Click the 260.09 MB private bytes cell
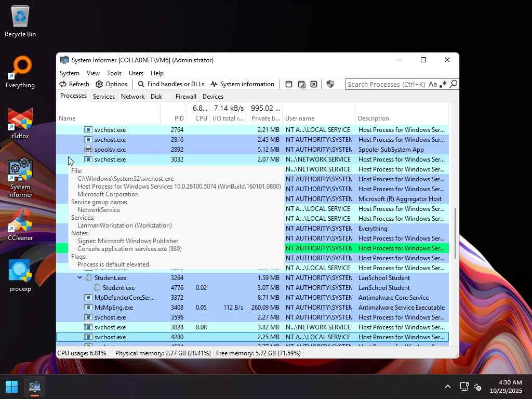 [265, 308]
